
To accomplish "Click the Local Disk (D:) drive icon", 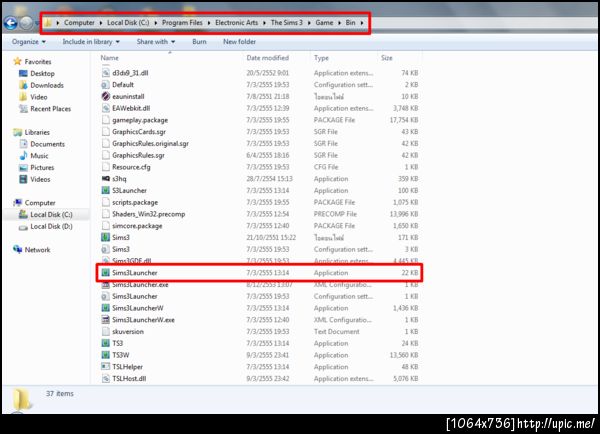I will tap(23, 227).
